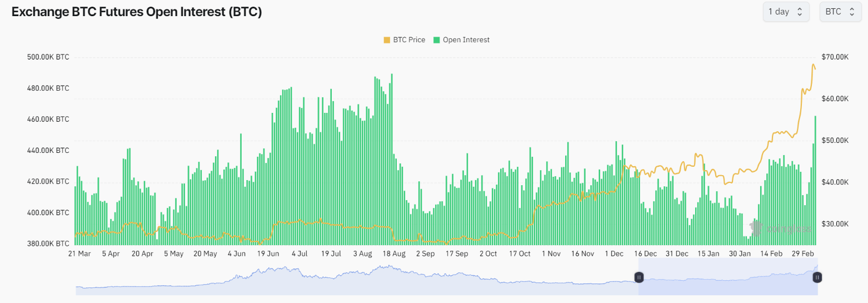The height and width of the screenshot is (303, 868).
Task: Click the 3 Aug date label
Action: click(362, 254)
